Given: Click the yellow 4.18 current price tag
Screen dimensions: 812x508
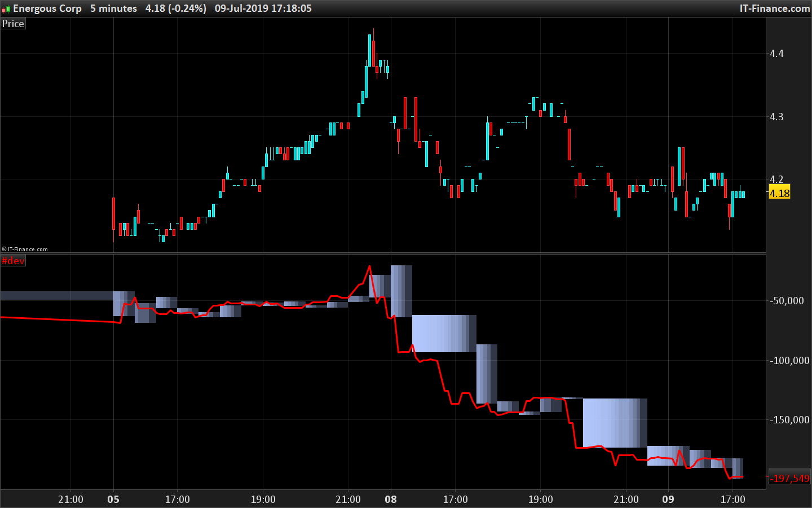Looking at the screenshot, I should point(780,193).
